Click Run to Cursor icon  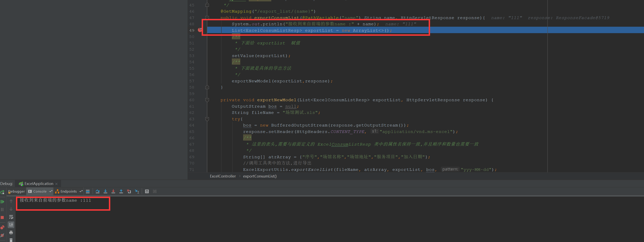click(137, 191)
